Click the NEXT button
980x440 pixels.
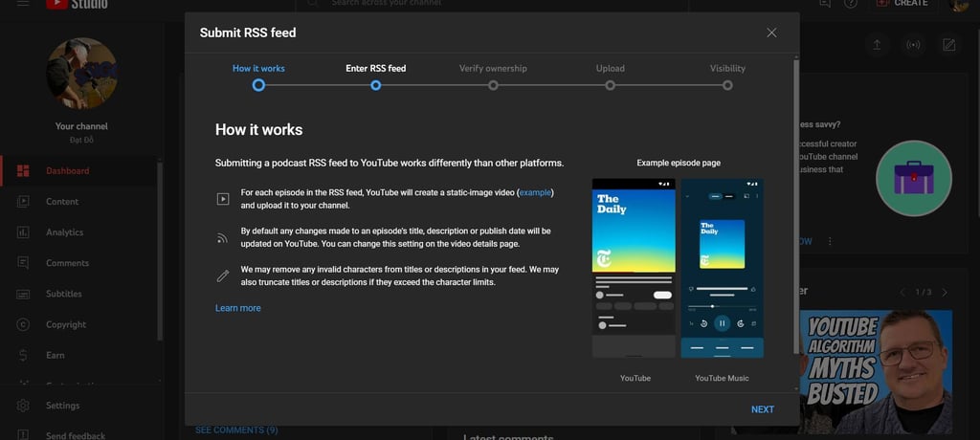[763, 409]
